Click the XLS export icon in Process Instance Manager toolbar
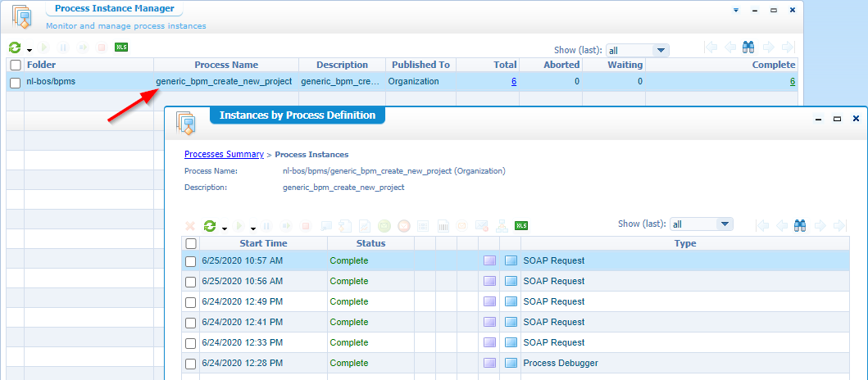Screen dimensions: 868x380 (x=121, y=47)
